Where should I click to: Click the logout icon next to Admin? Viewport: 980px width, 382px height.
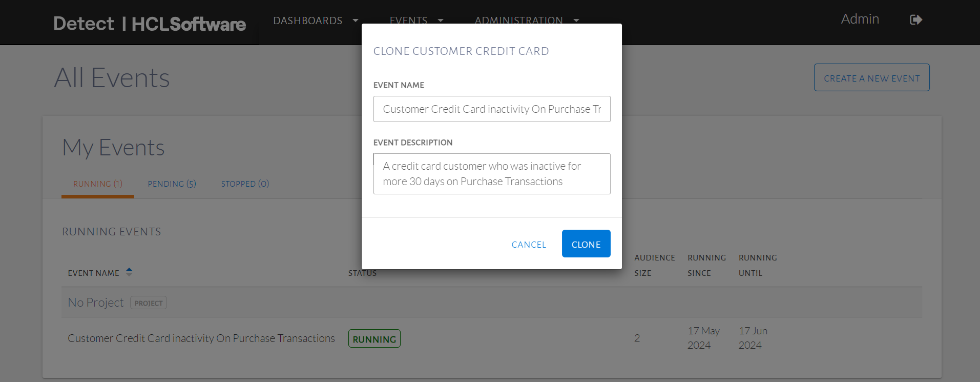pos(916,20)
